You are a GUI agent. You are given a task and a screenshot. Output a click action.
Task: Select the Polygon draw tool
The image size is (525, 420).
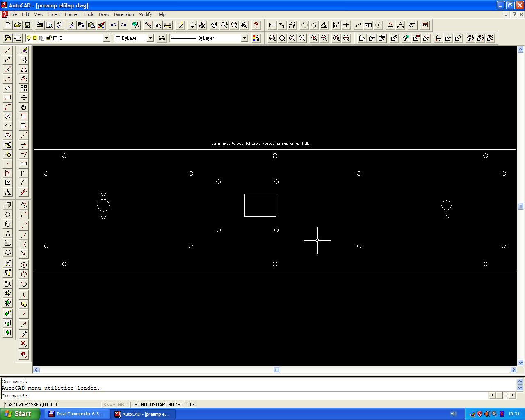coord(8,88)
